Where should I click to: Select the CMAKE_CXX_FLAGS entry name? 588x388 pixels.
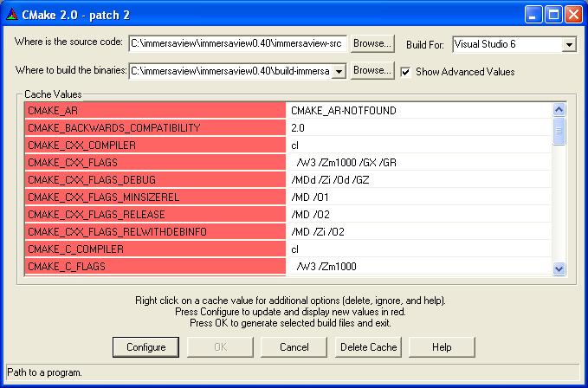(x=155, y=162)
